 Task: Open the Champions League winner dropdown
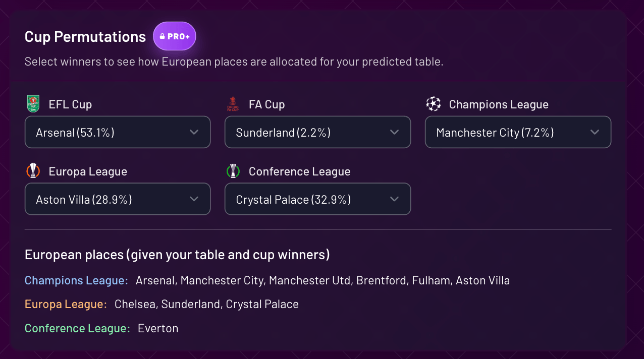(518, 133)
